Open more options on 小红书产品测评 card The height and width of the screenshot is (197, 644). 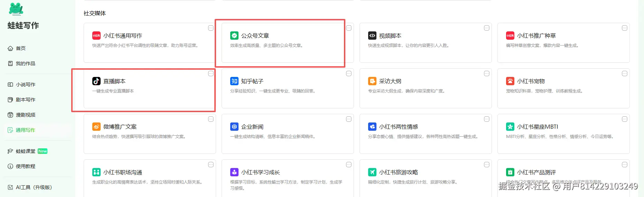(625, 165)
